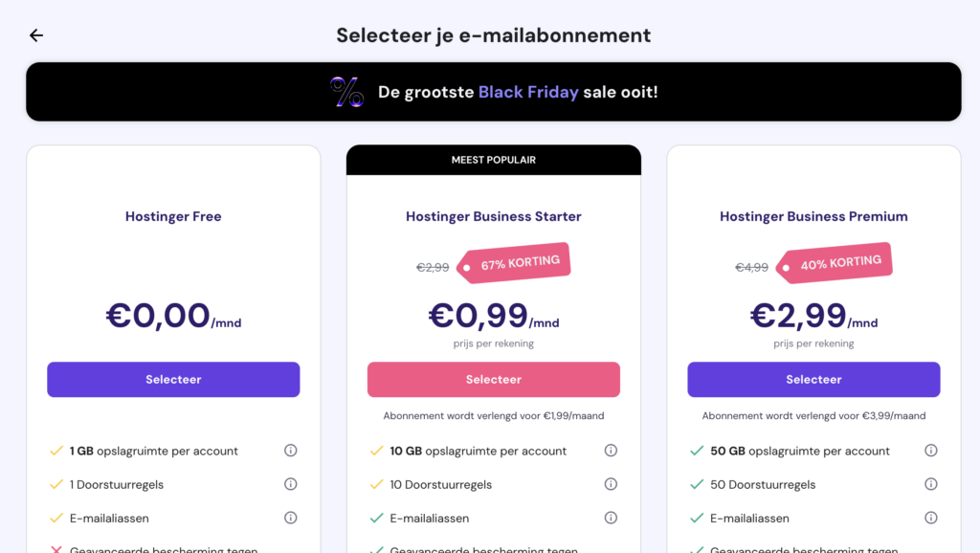Open info tooltip for 10 GB opslagruimte
The width and height of the screenshot is (980, 553).
[611, 450]
